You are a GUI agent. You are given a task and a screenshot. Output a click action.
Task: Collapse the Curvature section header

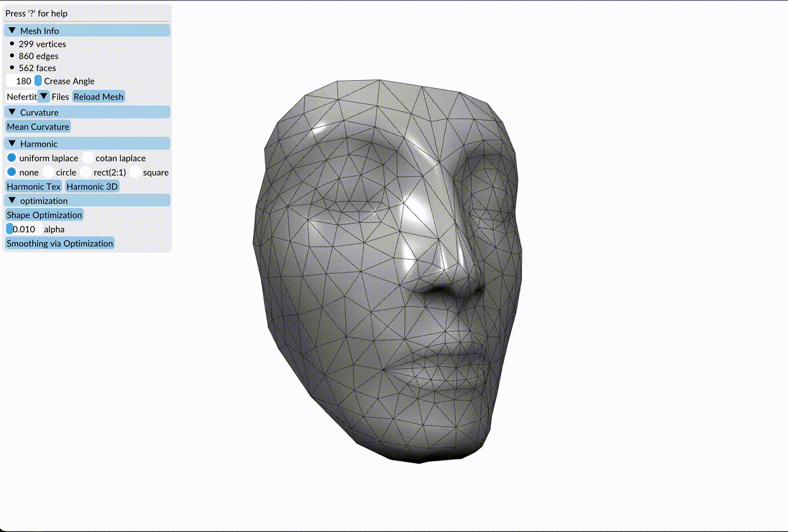point(87,112)
